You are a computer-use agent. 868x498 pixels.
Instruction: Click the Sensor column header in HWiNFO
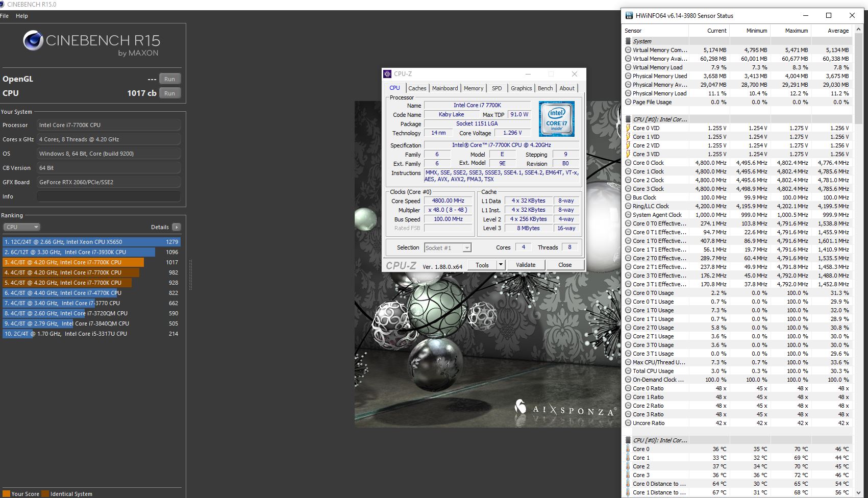(656, 31)
